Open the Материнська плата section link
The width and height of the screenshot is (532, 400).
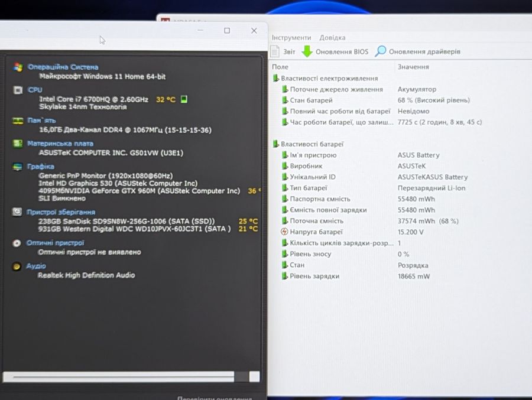coord(60,144)
